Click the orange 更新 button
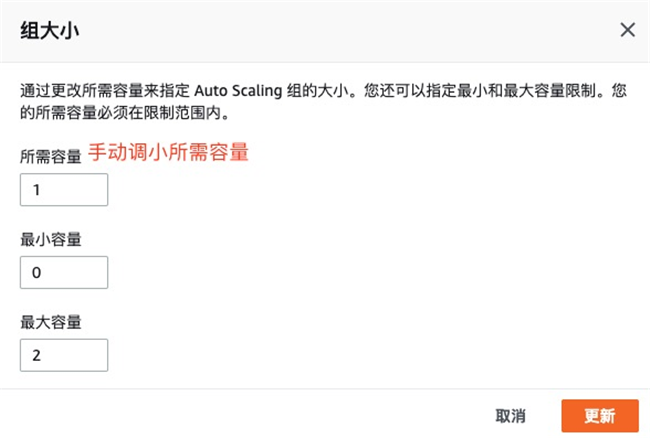 (600, 416)
